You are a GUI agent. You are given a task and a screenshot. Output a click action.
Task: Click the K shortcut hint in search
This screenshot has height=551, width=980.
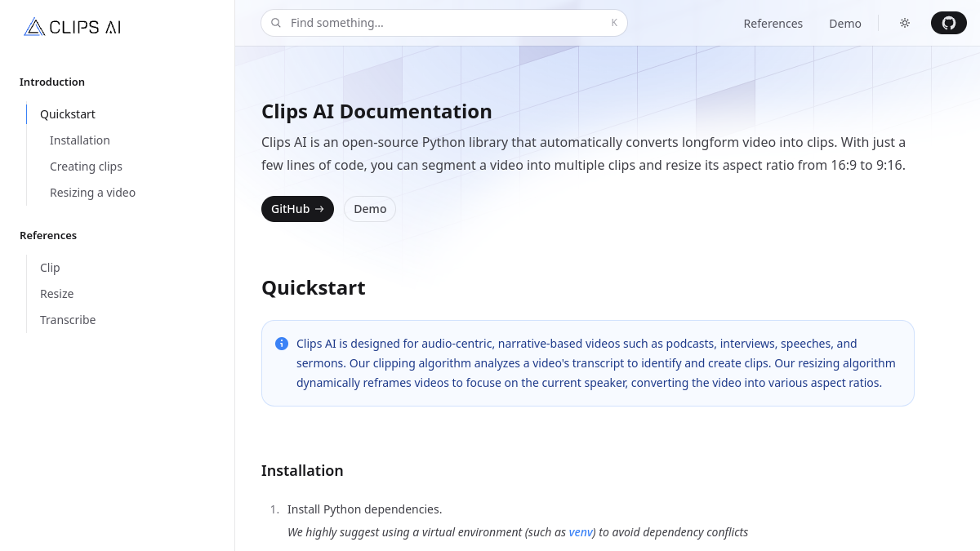pos(614,23)
